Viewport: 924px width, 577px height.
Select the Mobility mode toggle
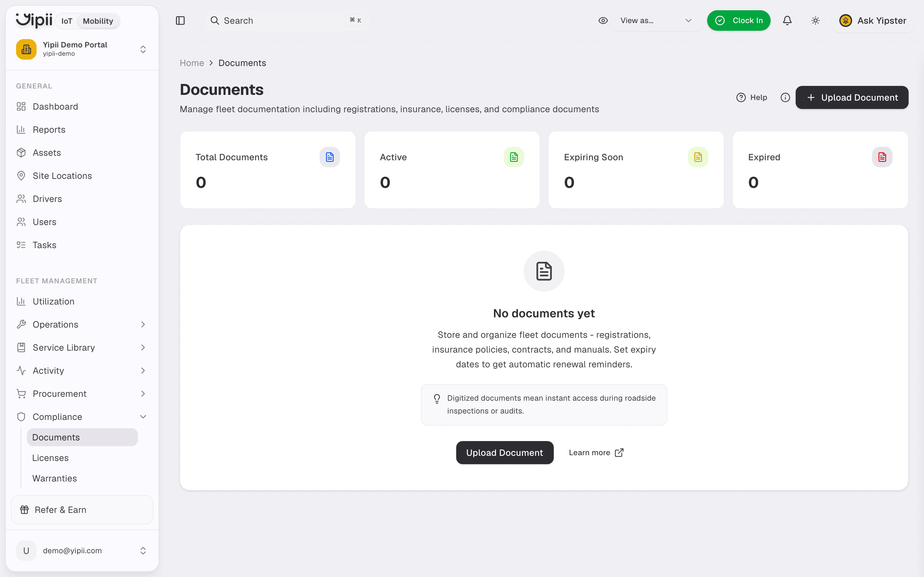98,21
